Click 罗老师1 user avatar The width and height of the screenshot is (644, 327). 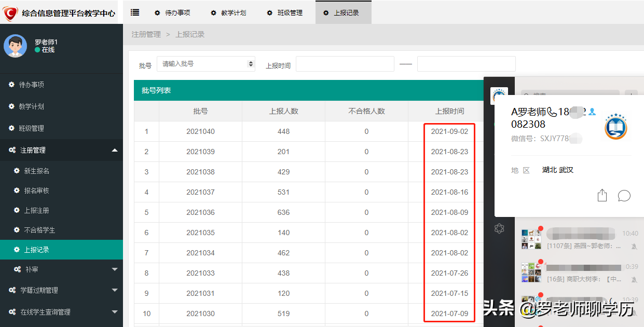coord(15,46)
